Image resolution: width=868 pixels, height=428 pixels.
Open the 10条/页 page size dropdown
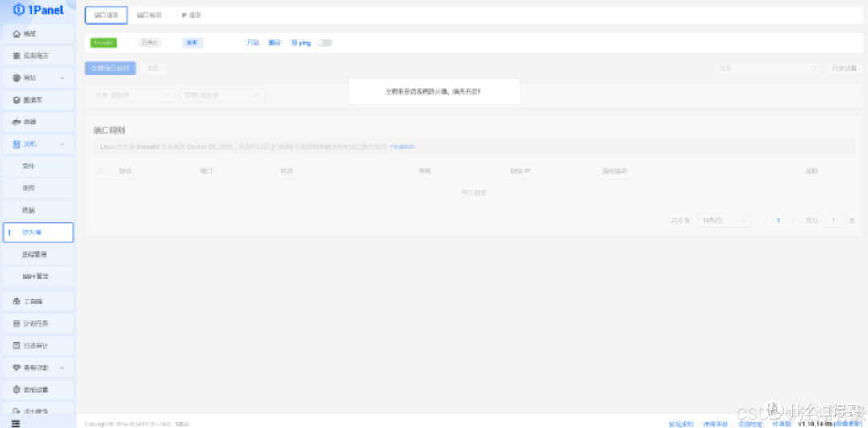724,220
